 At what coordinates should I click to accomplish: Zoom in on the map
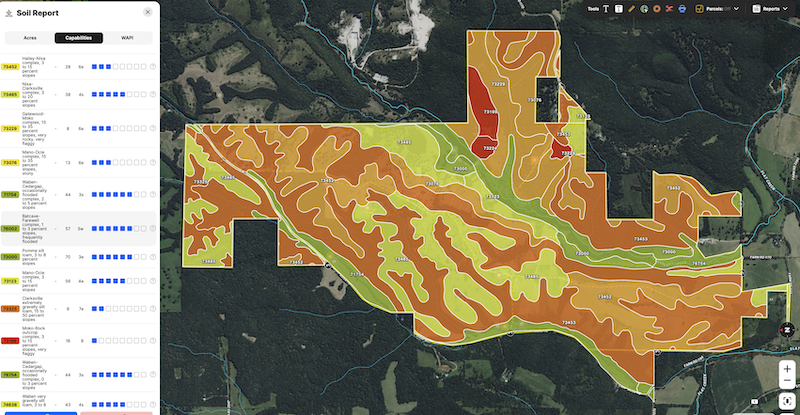tap(788, 367)
